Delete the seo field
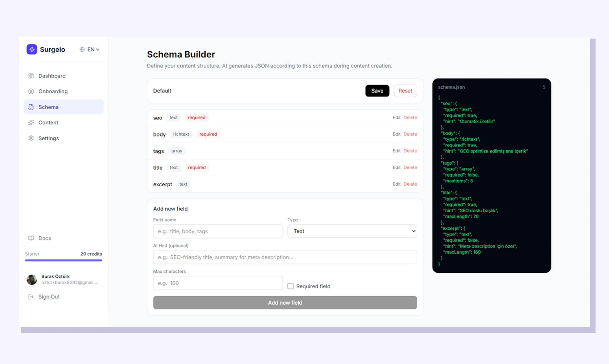609x364 pixels. (x=410, y=118)
